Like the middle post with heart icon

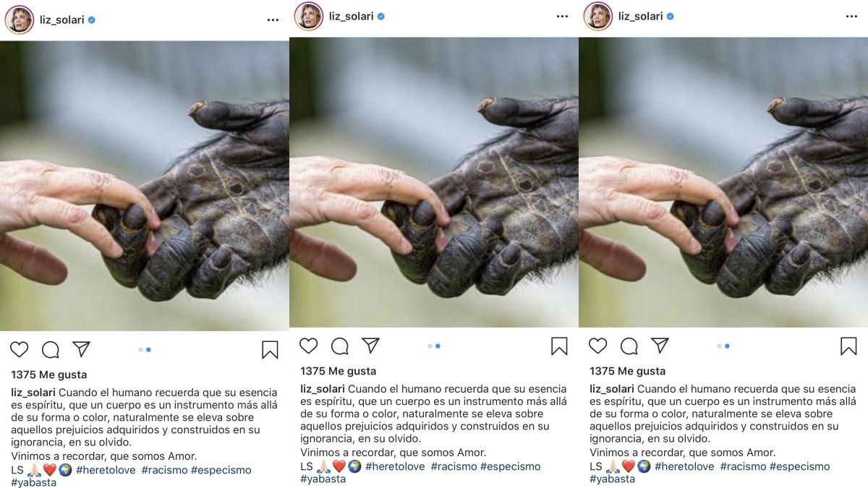(309, 346)
